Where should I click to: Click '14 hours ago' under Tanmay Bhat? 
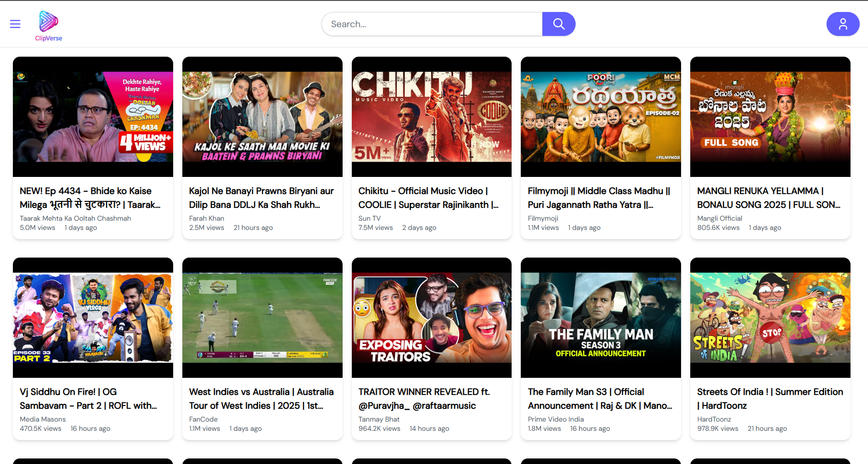[430, 429]
